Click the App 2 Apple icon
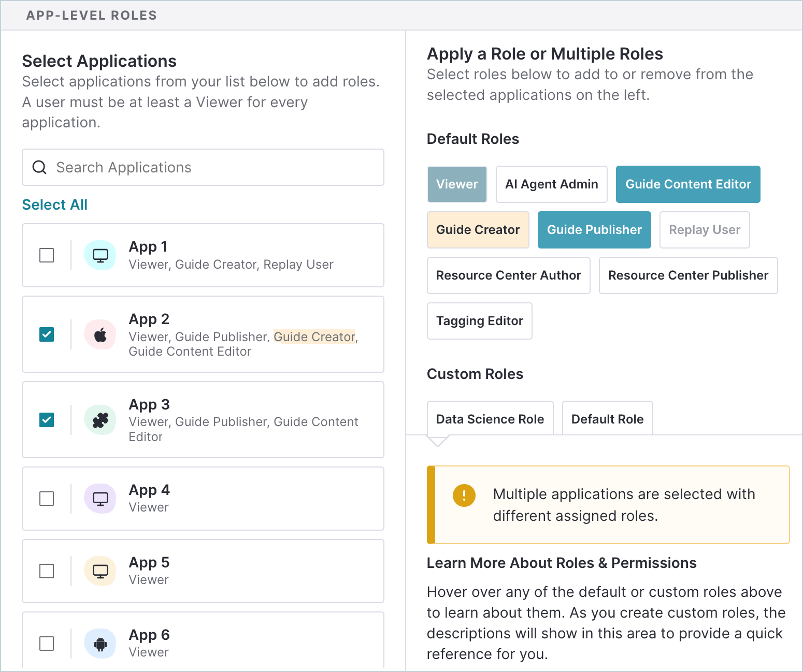 click(x=100, y=334)
